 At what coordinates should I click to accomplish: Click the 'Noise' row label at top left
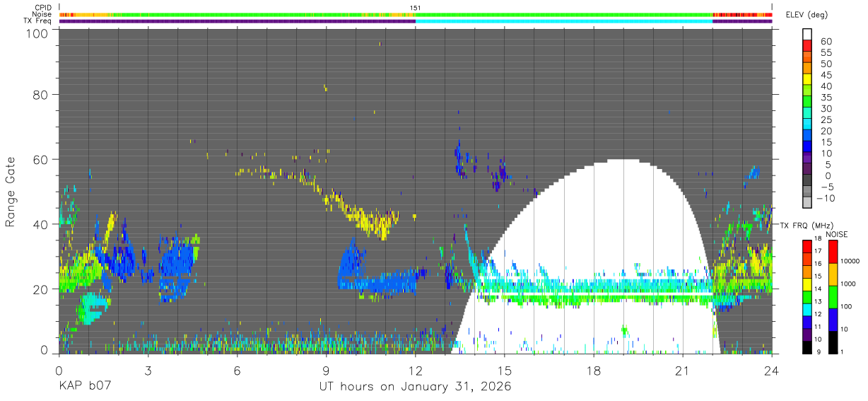(x=41, y=14)
